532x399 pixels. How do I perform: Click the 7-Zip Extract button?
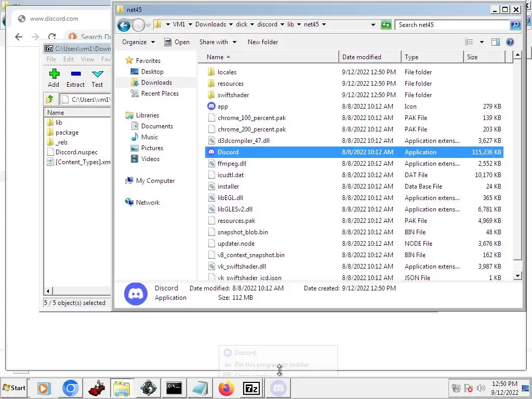click(75, 78)
